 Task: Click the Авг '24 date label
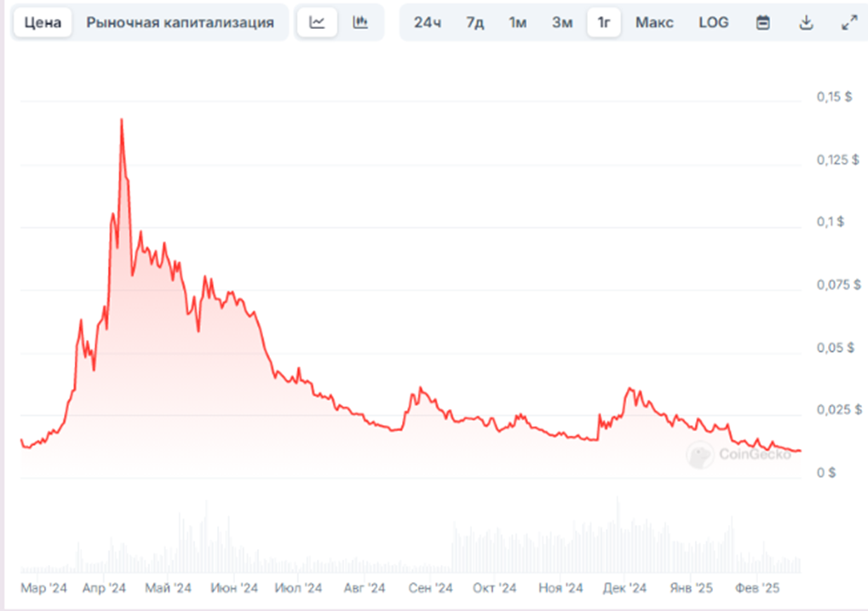coord(365,588)
